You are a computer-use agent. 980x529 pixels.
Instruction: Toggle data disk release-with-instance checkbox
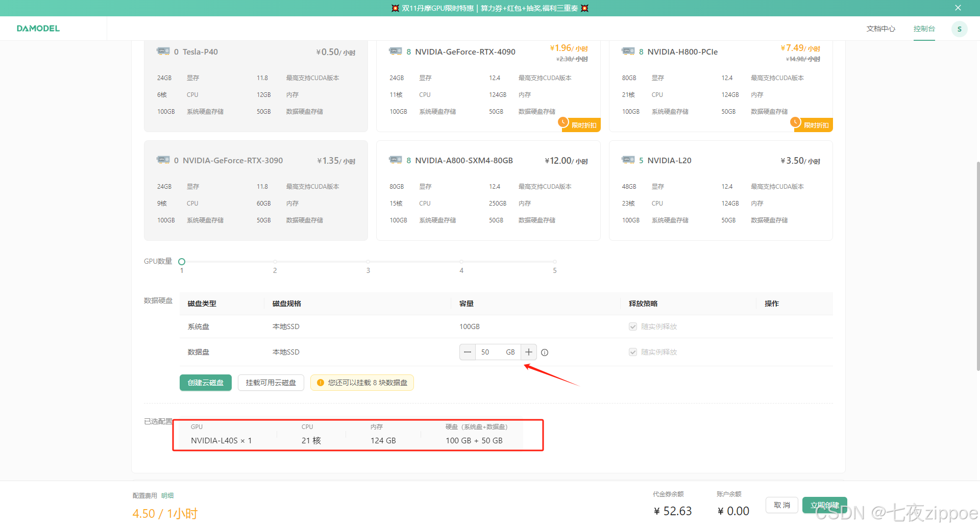633,352
